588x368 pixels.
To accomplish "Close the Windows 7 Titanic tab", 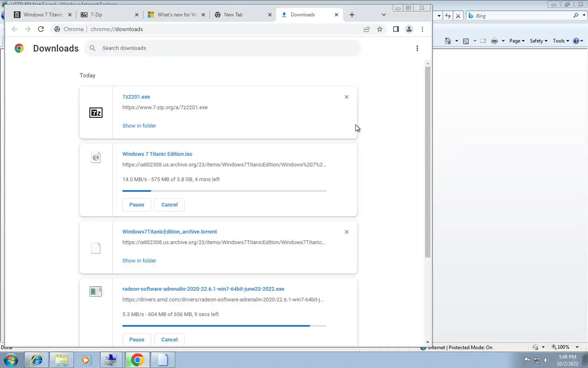I will coord(70,15).
